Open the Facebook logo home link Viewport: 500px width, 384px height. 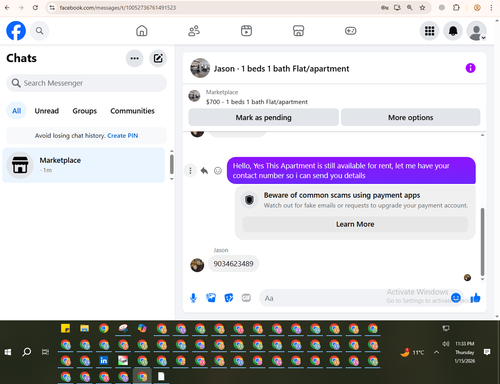[x=16, y=31]
